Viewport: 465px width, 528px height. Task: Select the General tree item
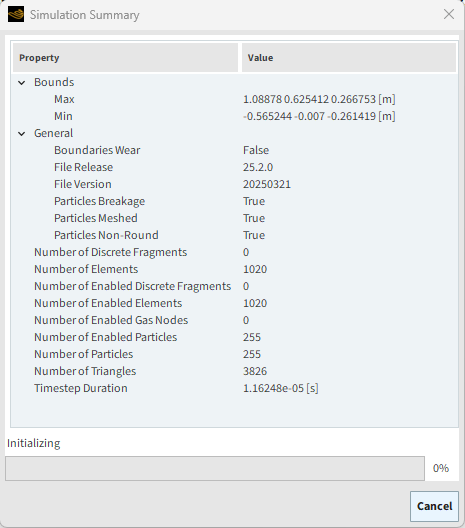(53, 133)
